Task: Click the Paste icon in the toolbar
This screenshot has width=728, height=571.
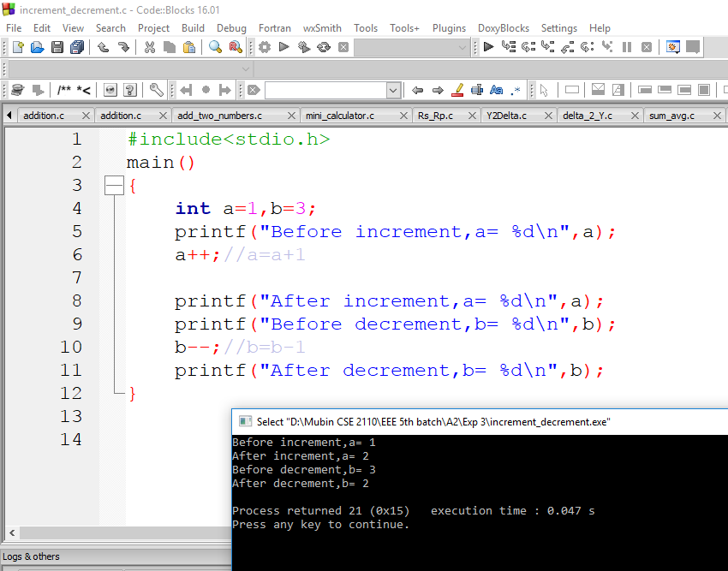Action: [x=188, y=47]
